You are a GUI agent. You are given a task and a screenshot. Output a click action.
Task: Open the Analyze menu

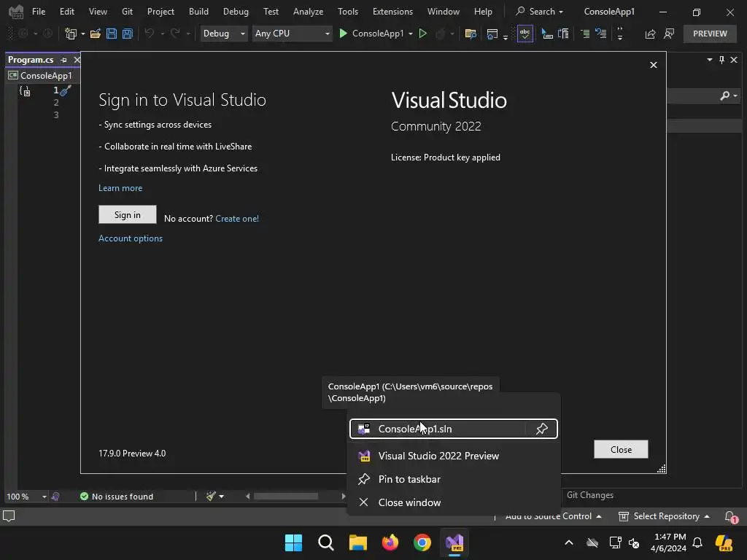click(309, 12)
